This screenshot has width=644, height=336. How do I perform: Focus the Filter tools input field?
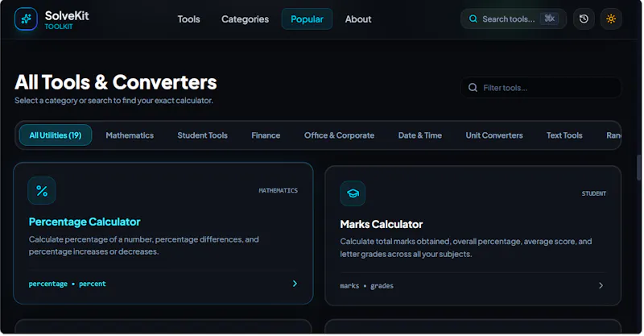pyautogui.click(x=541, y=88)
